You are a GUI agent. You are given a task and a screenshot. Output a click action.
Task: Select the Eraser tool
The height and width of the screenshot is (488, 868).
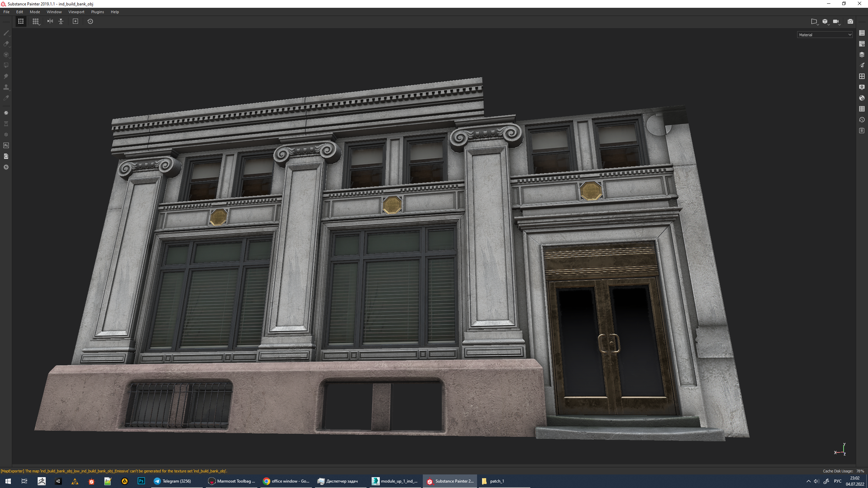(x=6, y=44)
